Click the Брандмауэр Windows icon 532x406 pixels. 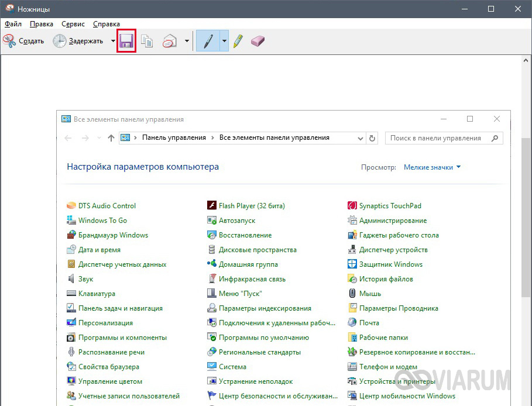pos(71,235)
